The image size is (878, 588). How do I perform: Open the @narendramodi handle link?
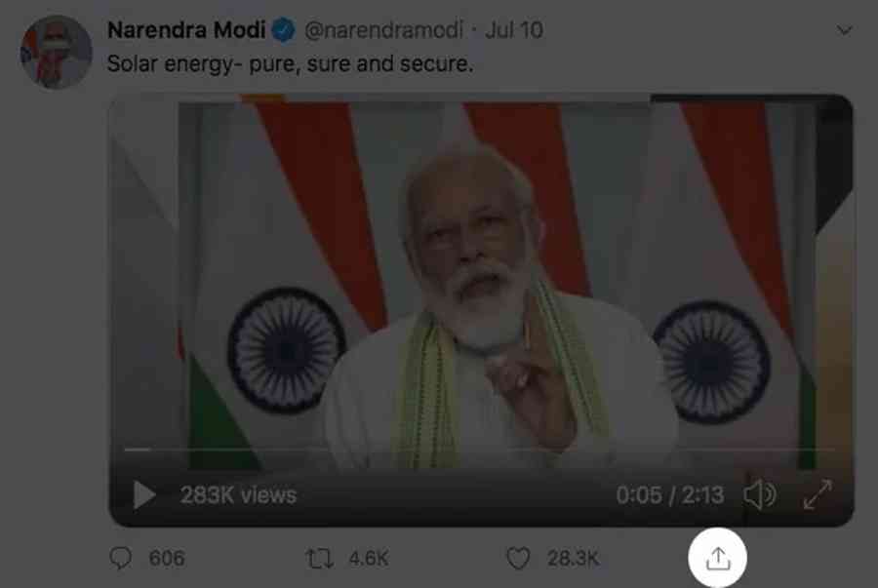tap(383, 30)
